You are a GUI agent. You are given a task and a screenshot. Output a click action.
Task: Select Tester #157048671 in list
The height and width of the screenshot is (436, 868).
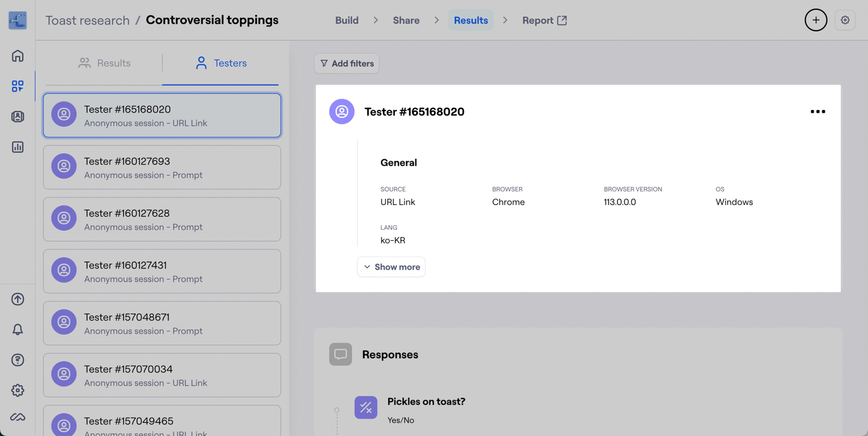tap(162, 323)
